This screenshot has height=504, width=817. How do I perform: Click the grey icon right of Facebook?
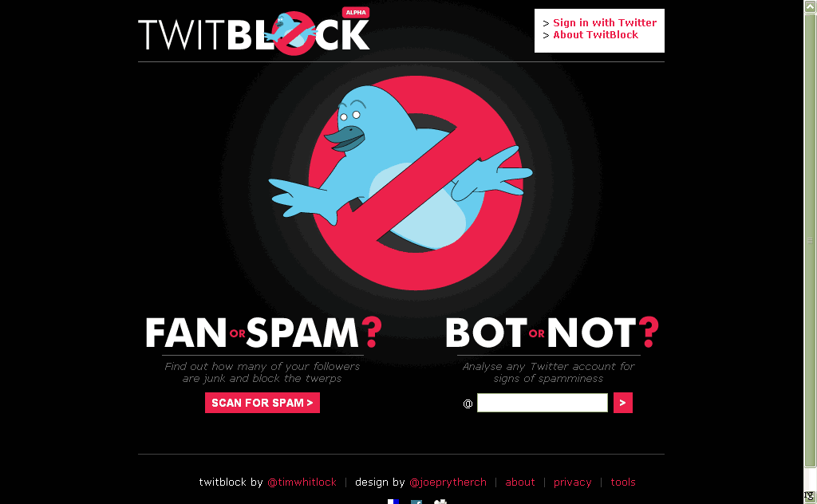pyautogui.click(x=440, y=502)
